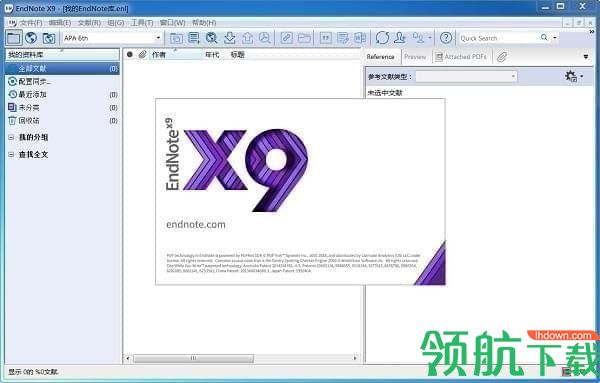Image resolution: width=600 pixels, height=383 pixels.
Task: Click the EndNote X9 splash screen image
Action: point(300,192)
